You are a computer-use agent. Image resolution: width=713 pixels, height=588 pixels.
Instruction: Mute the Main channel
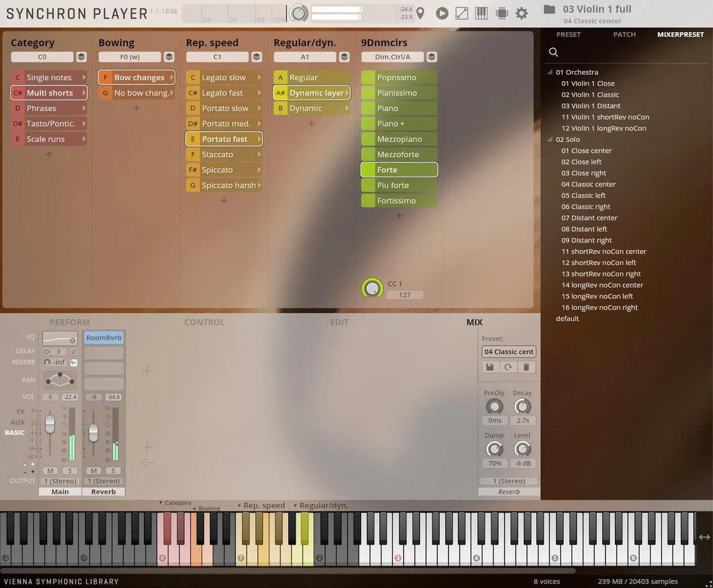tap(50, 471)
